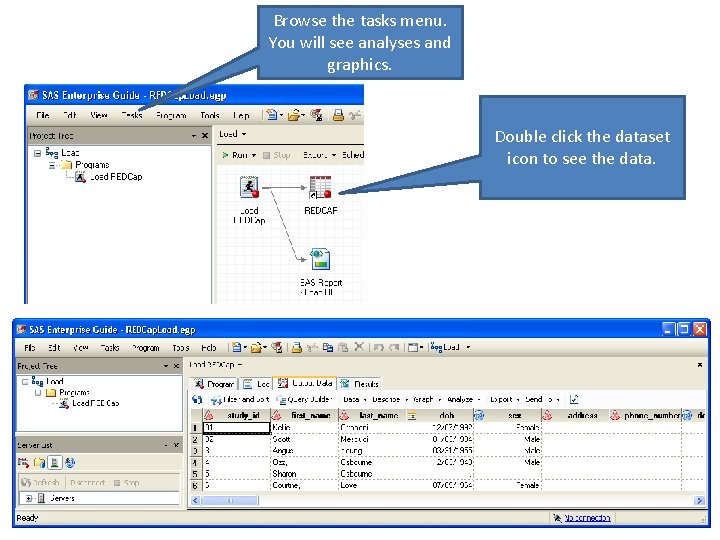Click New document icon in process flow window
720x540 pixels.
coord(272,115)
